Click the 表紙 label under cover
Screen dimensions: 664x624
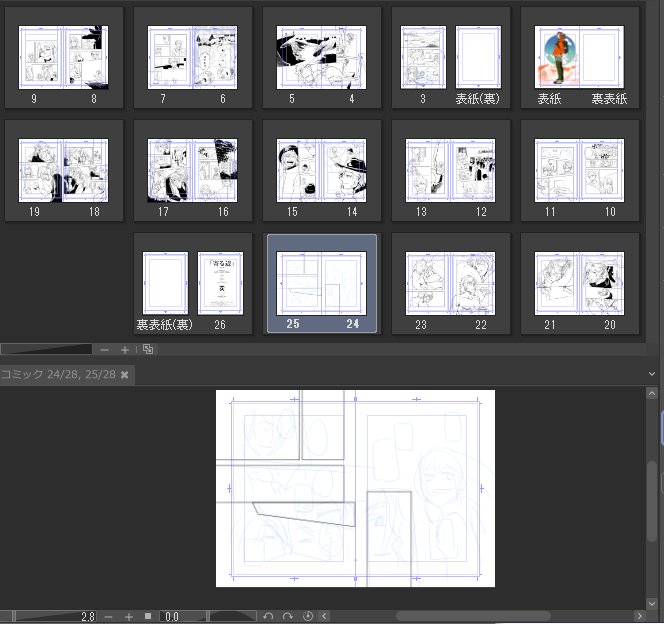[x=549, y=99]
